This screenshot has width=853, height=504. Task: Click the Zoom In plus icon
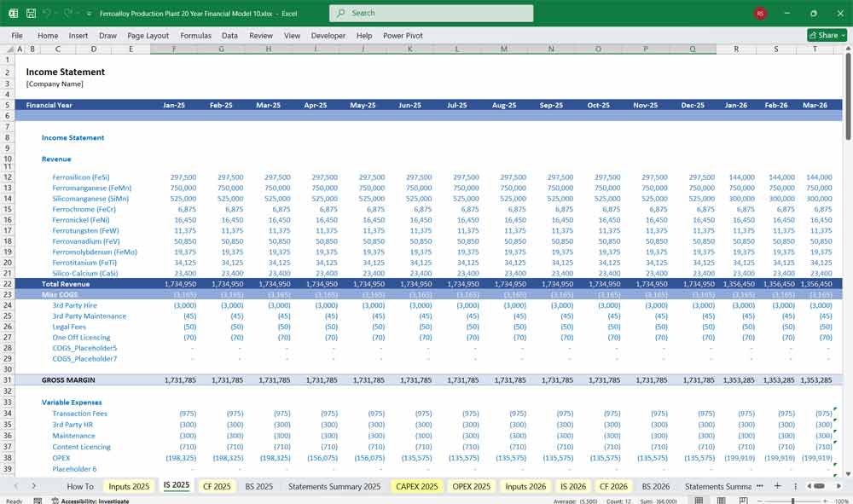pyautogui.click(x=826, y=501)
